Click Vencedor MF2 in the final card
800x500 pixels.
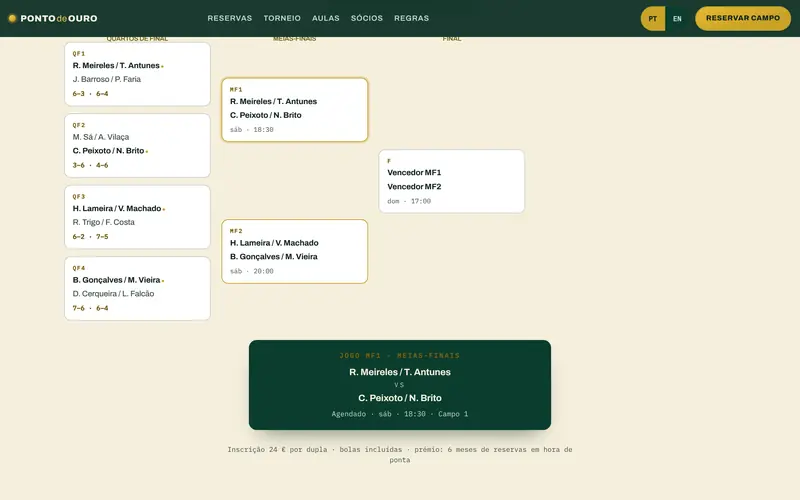414,187
